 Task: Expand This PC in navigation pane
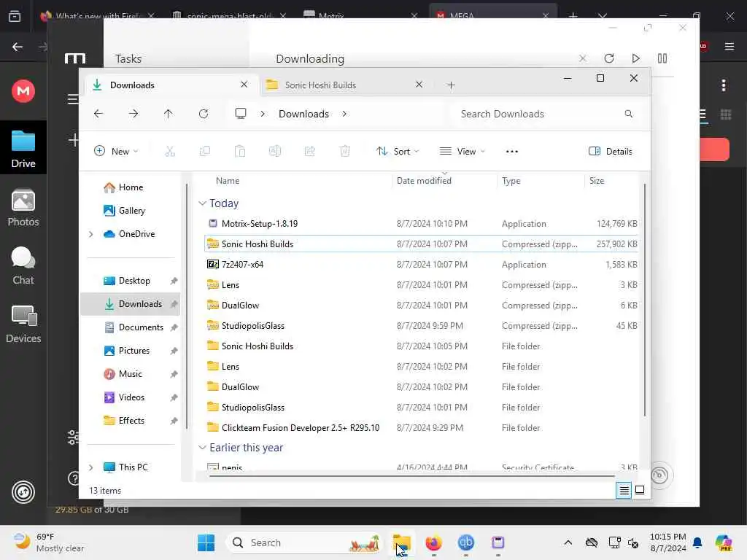pos(90,467)
